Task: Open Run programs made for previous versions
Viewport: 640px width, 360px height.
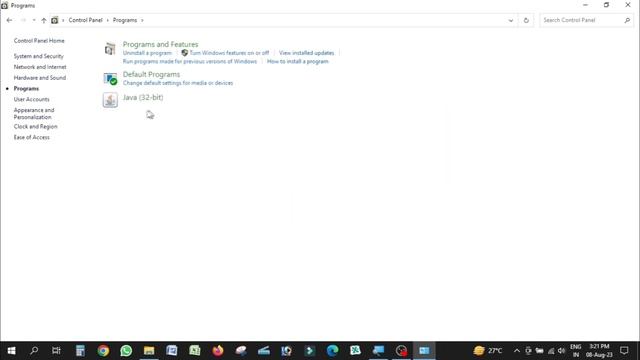Action: [x=190, y=62]
